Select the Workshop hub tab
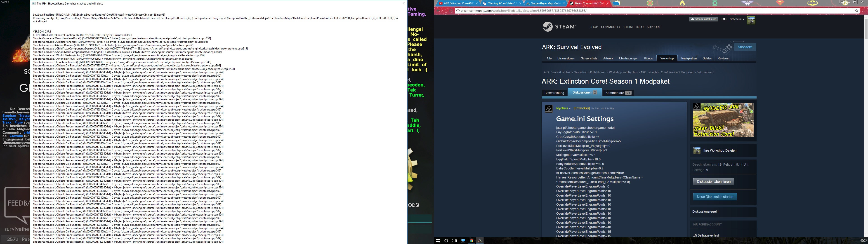The width and height of the screenshot is (868, 244). 667,58
